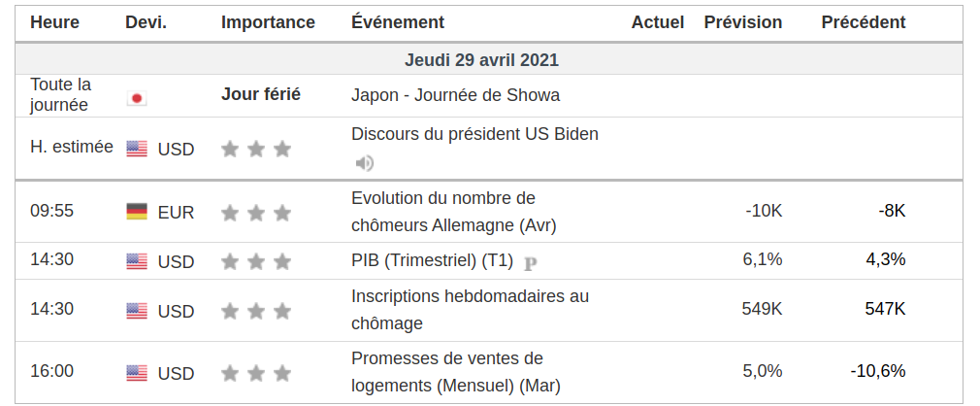980x406 pixels.
Task: Click the Japan flag icon
Action: tap(137, 98)
